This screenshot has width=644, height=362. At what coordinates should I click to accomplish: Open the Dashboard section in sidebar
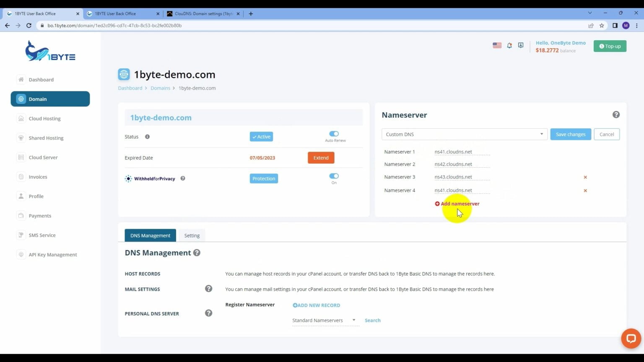coord(41,79)
